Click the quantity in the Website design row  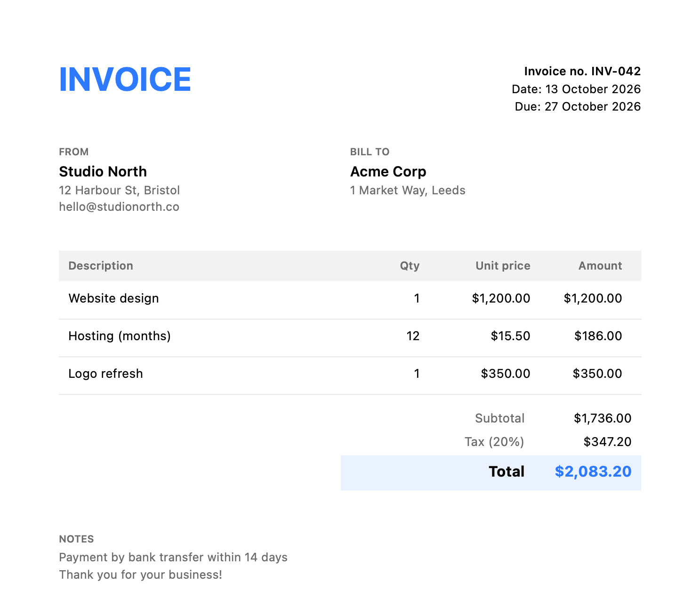417,298
